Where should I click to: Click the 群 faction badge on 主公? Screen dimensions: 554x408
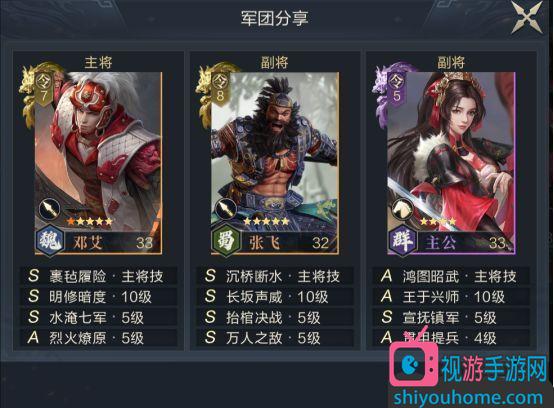click(x=403, y=241)
